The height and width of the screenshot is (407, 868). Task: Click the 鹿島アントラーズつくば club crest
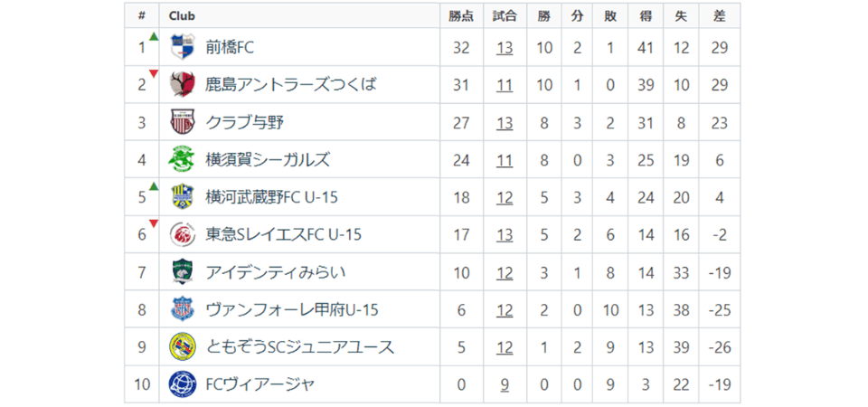point(183,84)
